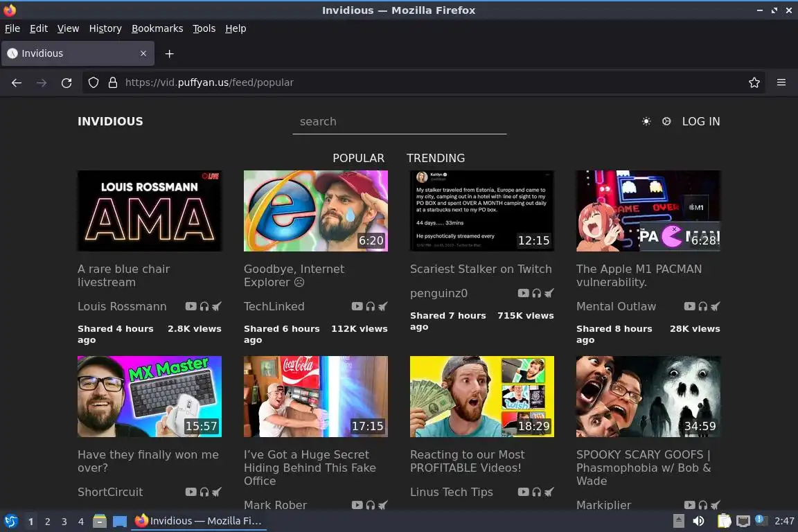Open Linus Tech Tips channel link
This screenshot has height=532, width=798.
452,493
